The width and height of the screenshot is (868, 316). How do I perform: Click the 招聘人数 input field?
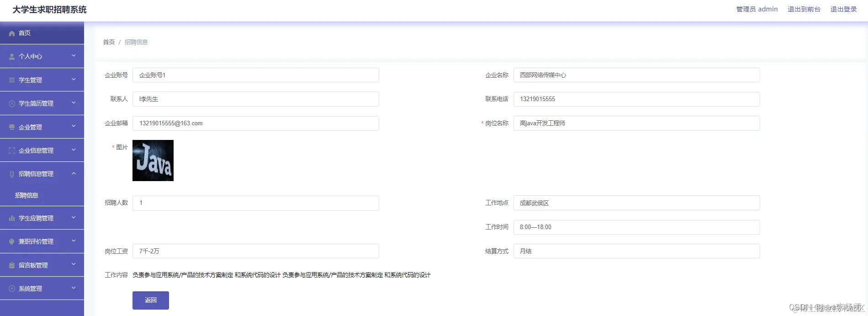(256, 203)
